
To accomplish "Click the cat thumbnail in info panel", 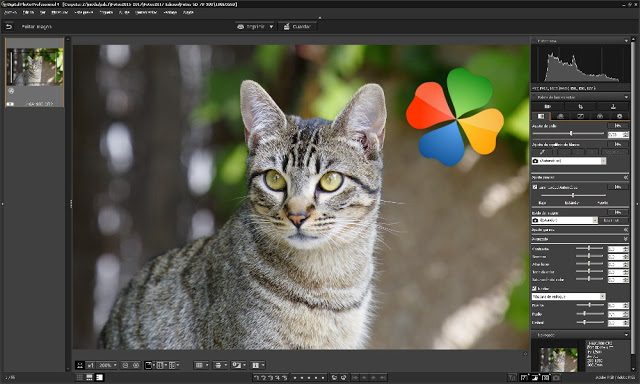I will coord(558,360).
